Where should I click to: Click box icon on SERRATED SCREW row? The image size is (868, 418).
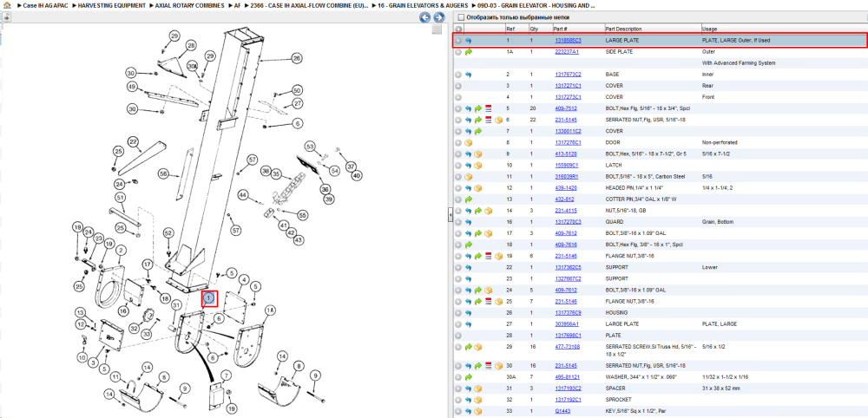pyautogui.click(x=478, y=347)
